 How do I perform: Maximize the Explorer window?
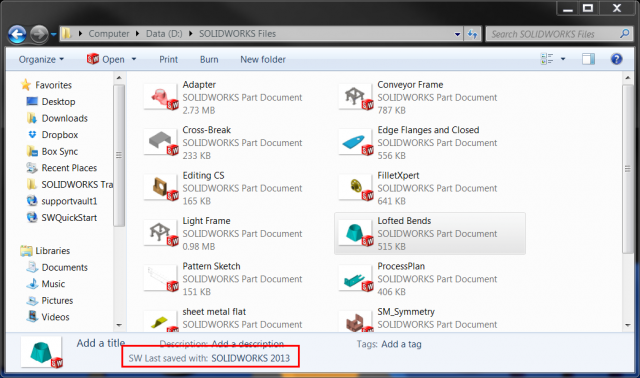588,8
